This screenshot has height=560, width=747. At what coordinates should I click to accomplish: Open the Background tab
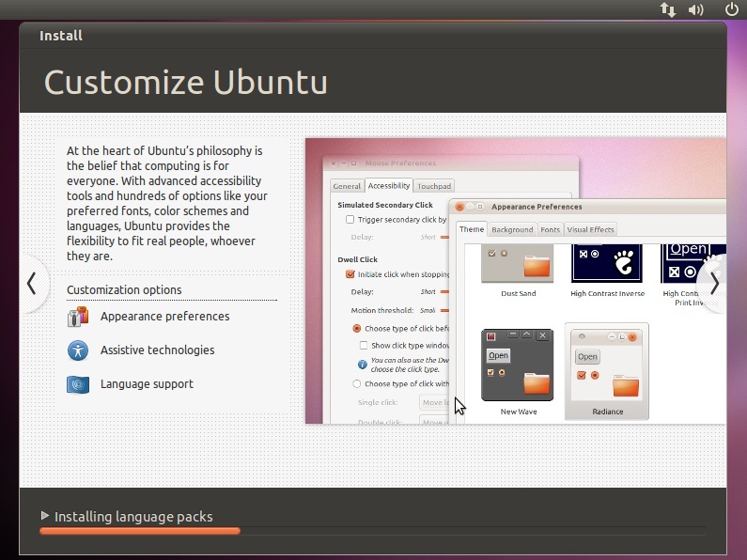[x=512, y=229]
